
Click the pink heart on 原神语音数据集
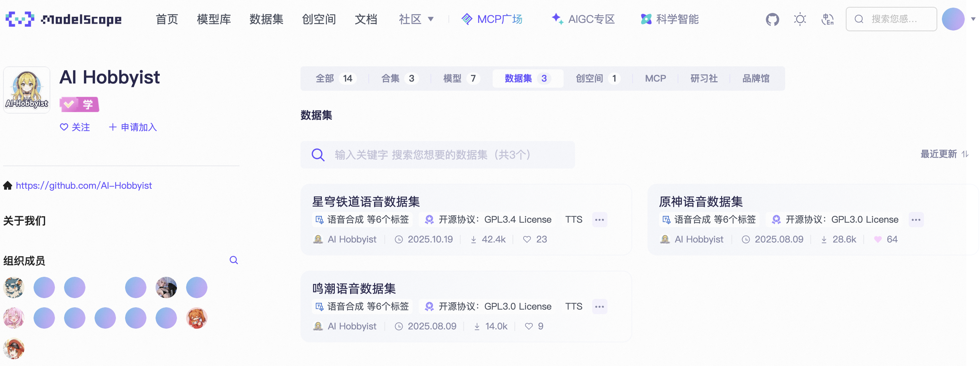[x=878, y=239]
